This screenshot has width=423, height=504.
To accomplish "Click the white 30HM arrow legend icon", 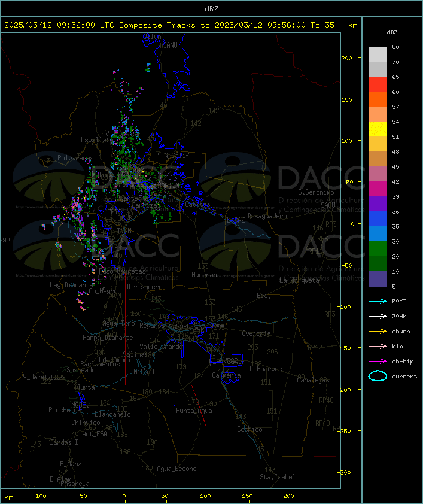I will 378,316.
